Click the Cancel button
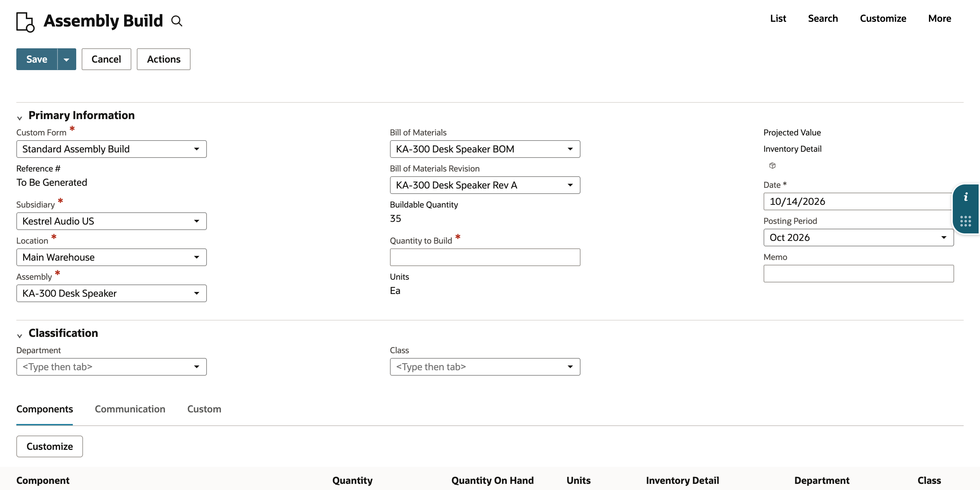The height and width of the screenshot is (490, 980). click(106, 59)
